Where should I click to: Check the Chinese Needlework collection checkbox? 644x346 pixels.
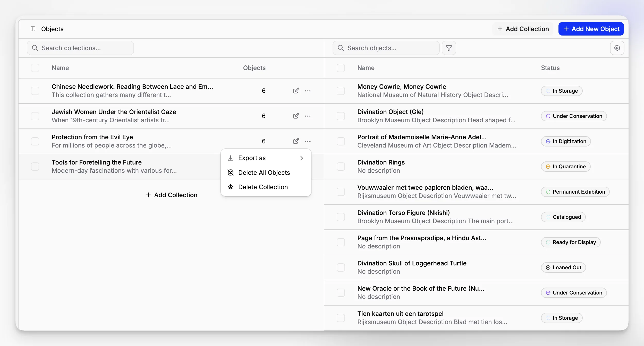[35, 91]
